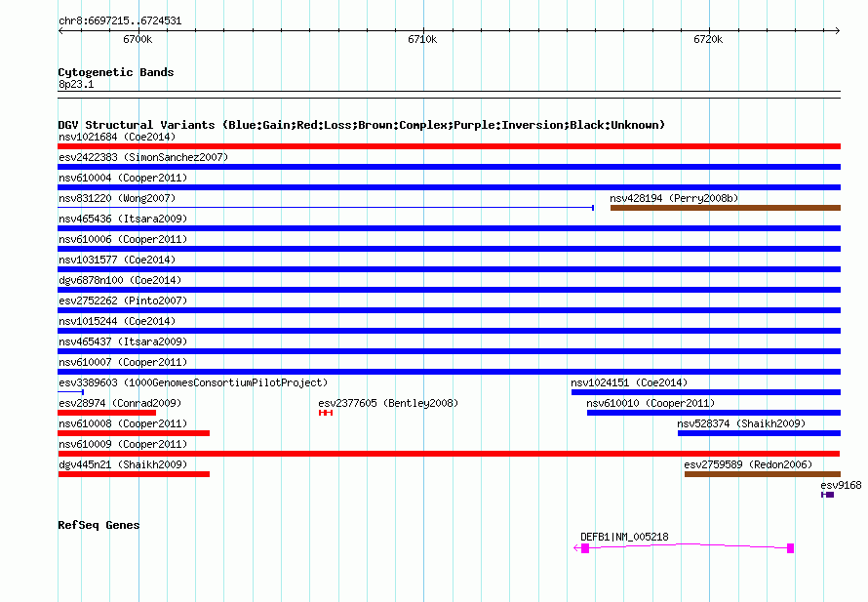Click the short esv3389603 blue marker

click(71, 392)
